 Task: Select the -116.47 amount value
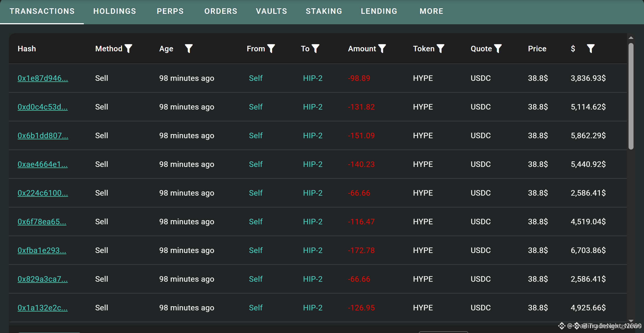point(361,222)
